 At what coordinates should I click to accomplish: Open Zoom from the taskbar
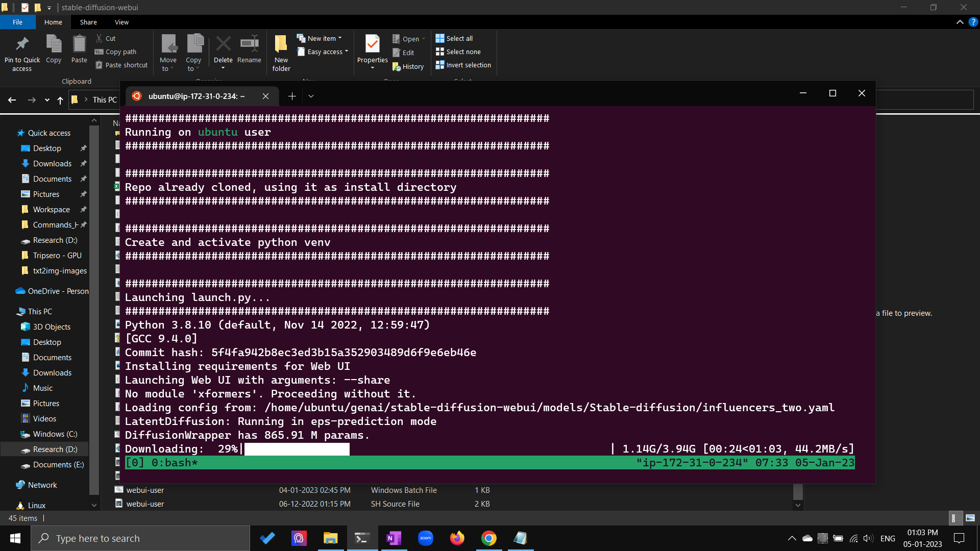click(x=426, y=538)
